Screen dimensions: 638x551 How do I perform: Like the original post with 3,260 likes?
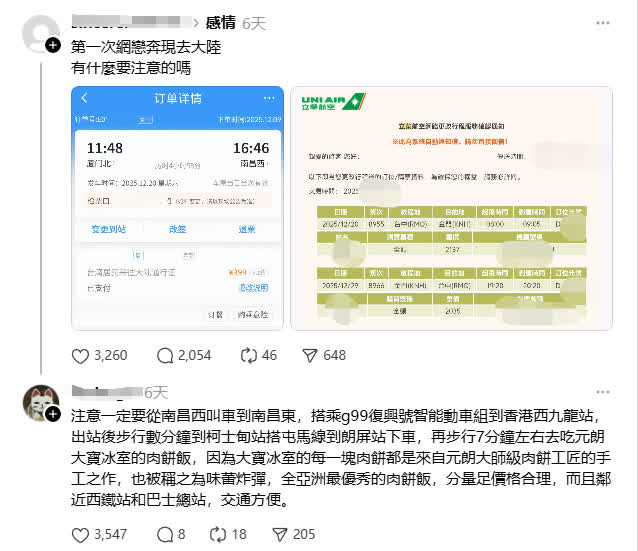click(x=80, y=356)
